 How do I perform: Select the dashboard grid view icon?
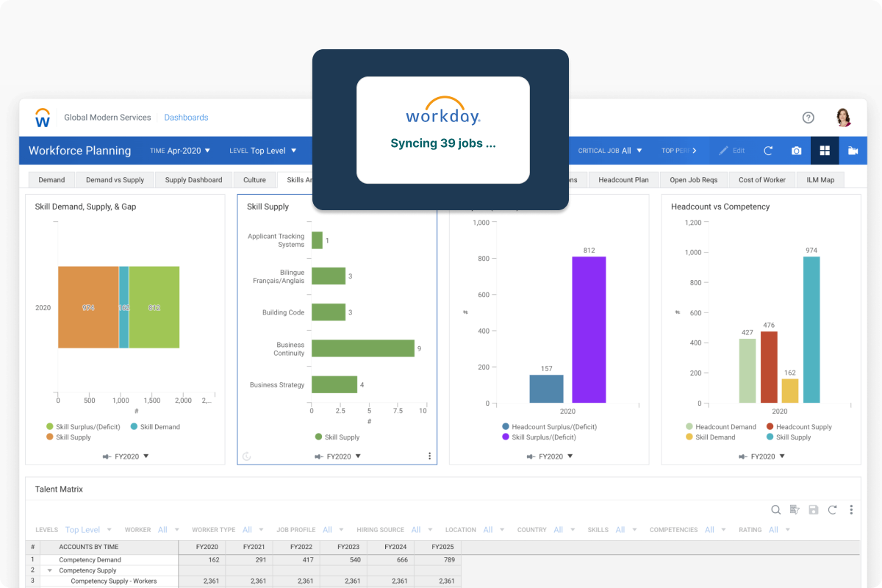click(x=825, y=151)
